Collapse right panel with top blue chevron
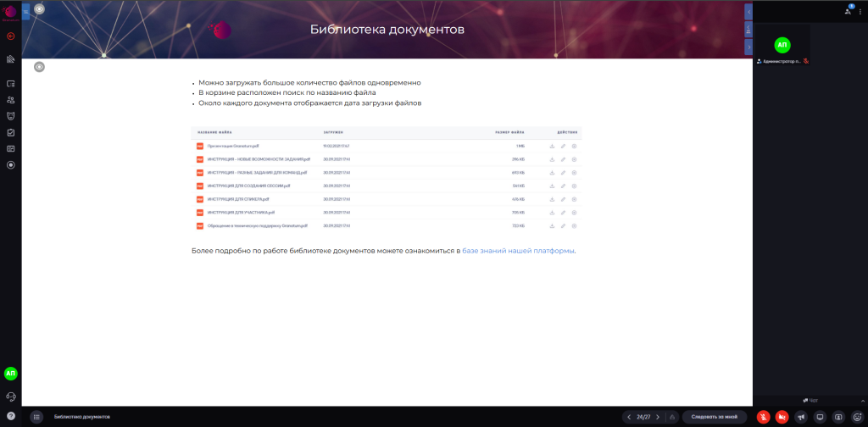This screenshot has width=868, height=427. click(748, 11)
